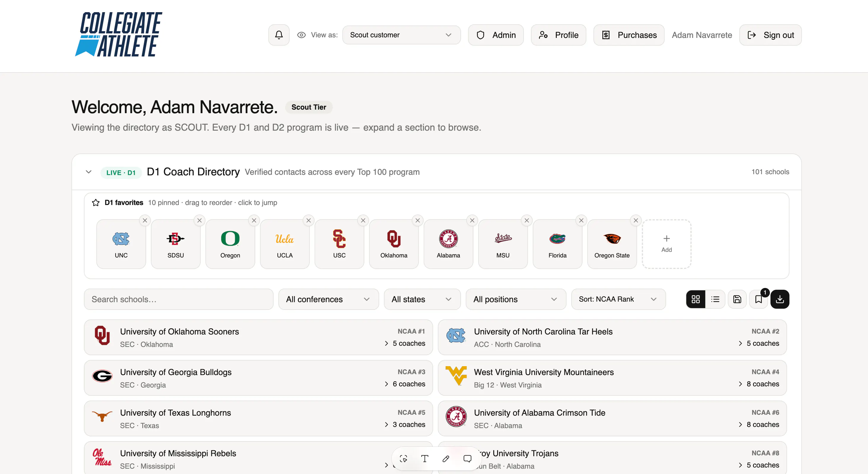868x474 pixels.
Task: Click the LIVE · D1 badge
Action: click(x=121, y=173)
